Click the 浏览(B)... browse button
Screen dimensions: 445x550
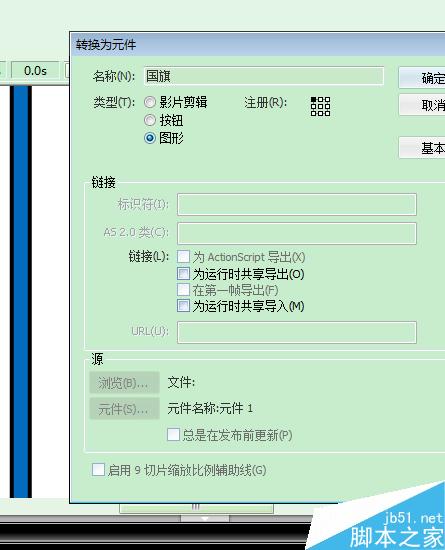[x=124, y=383]
